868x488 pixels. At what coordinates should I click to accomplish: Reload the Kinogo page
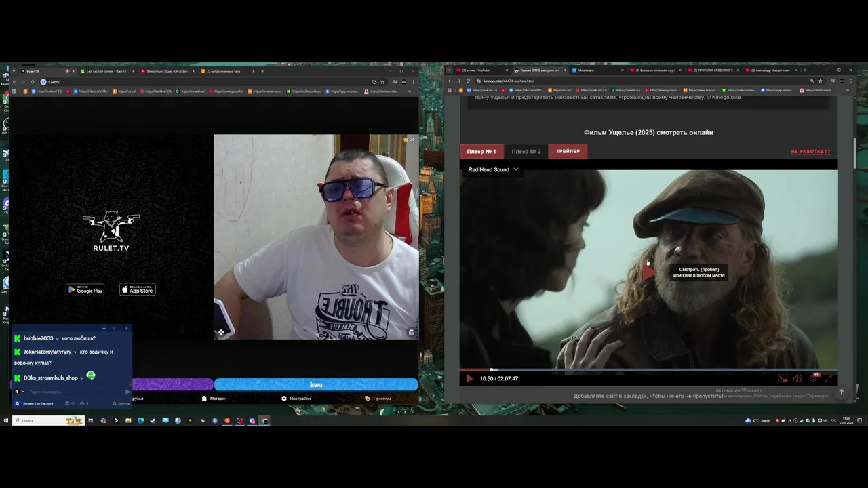click(x=468, y=81)
